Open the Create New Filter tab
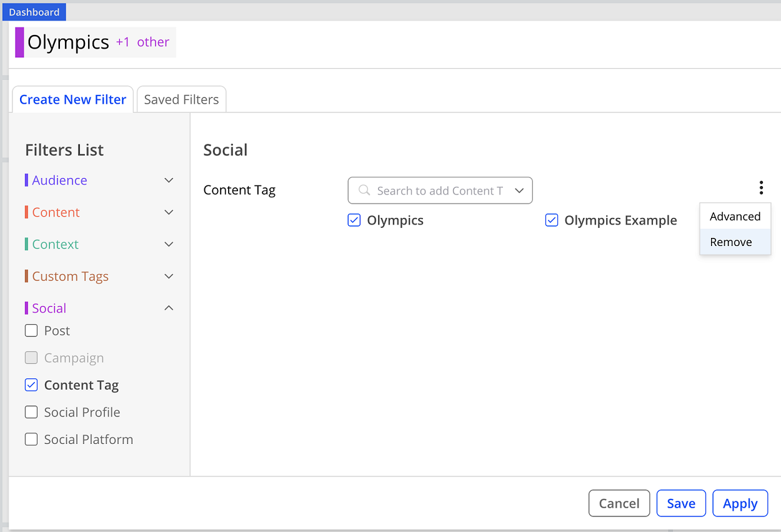The image size is (781, 532). click(72, 100)
